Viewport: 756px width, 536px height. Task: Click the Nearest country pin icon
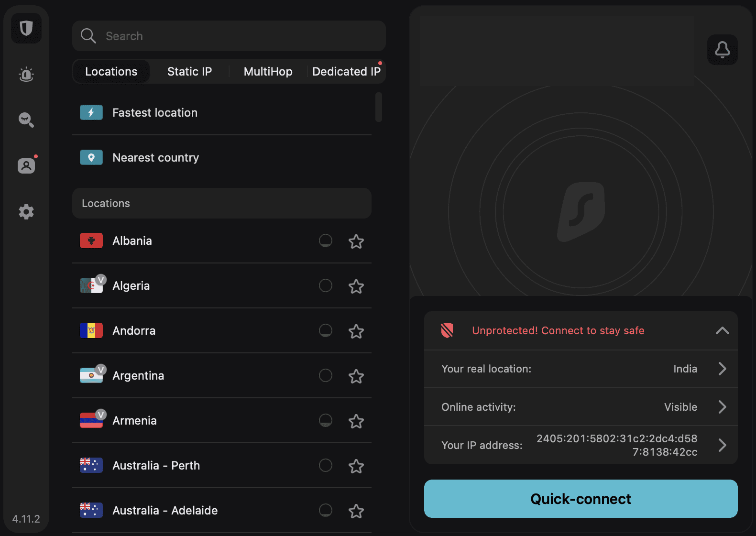91,158
